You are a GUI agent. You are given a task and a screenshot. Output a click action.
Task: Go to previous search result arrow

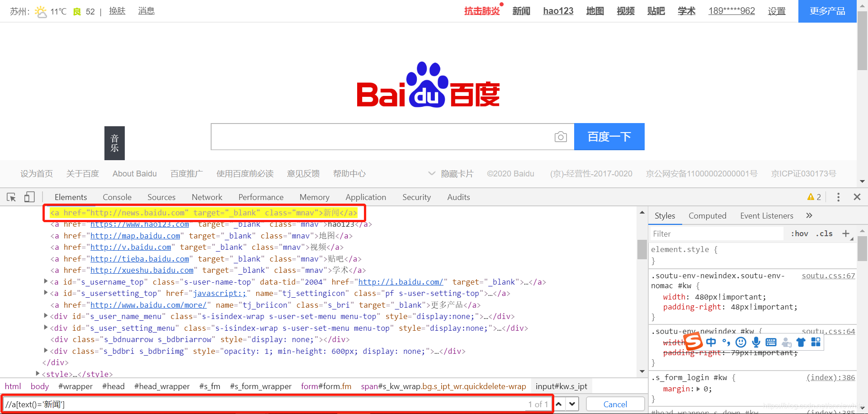559,404
